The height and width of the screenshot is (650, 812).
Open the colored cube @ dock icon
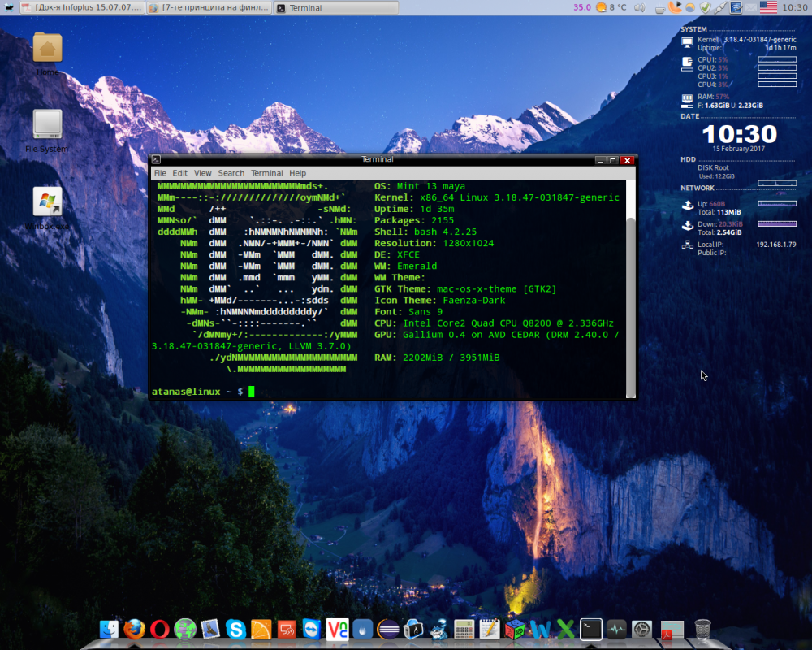click(515, 629)
